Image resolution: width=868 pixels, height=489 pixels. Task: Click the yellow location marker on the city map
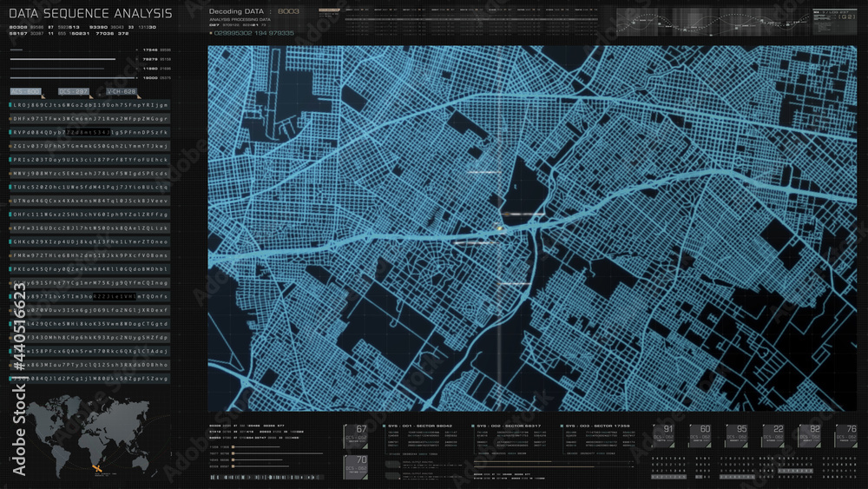tap(499, 228)
